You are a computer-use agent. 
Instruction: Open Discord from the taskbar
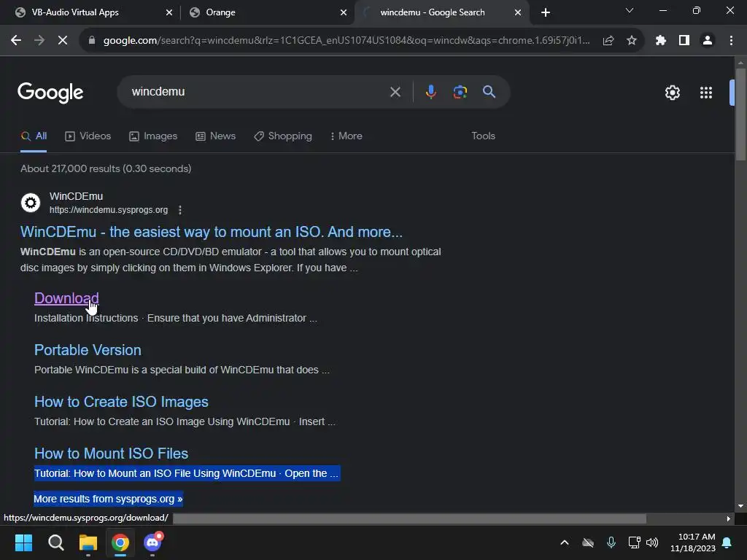[152, 542]
